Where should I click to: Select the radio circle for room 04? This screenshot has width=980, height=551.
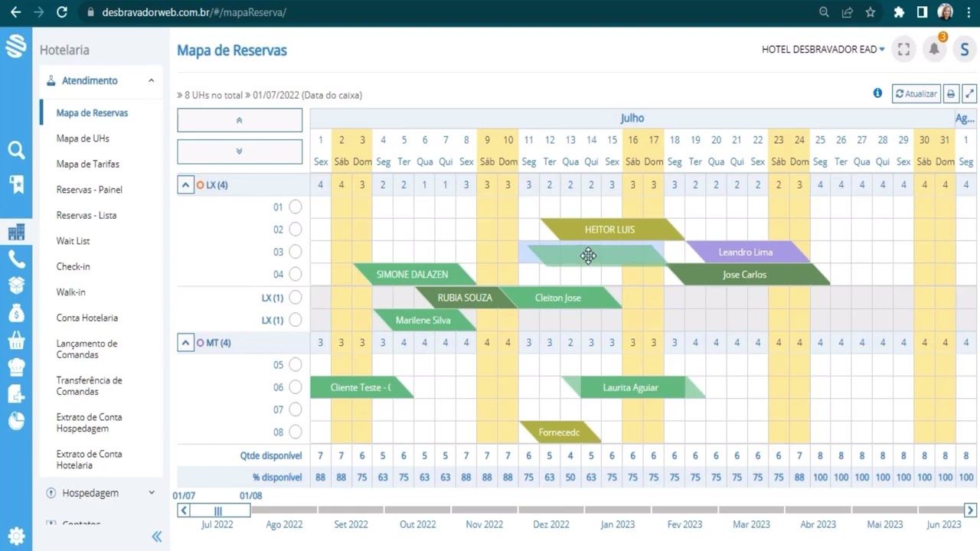click(296, 274)
